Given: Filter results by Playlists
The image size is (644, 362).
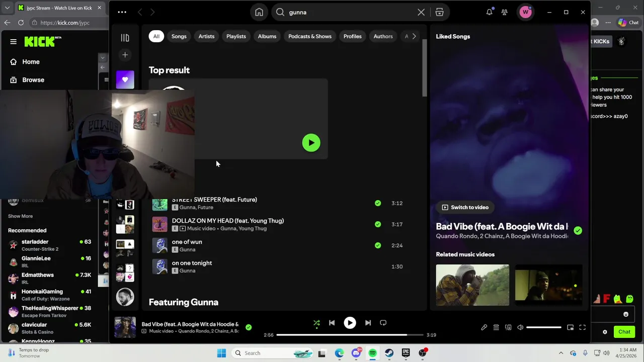Looking at the screenshot, I should tap(236, 36).
